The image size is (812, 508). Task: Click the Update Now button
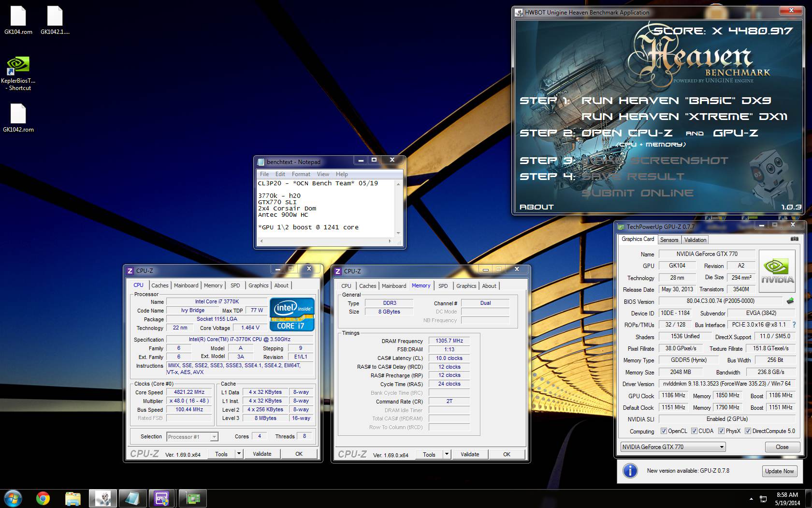click(x=779, y=471)
